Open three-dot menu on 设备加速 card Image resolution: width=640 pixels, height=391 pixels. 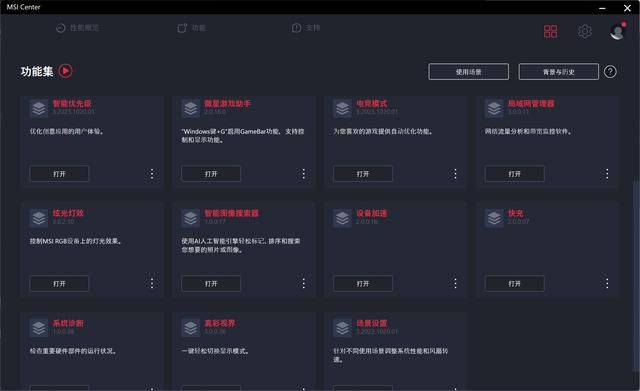[x=456, y=283]
